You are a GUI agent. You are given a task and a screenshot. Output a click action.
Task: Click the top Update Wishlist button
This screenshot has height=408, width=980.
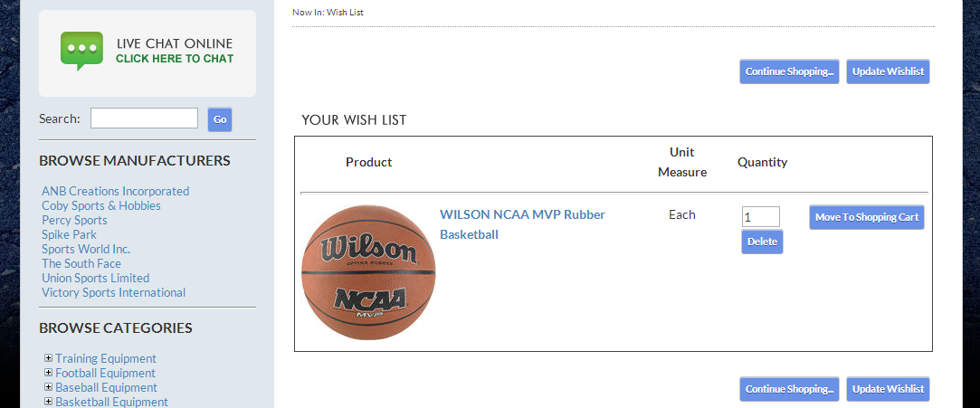[x=888, y=71]
